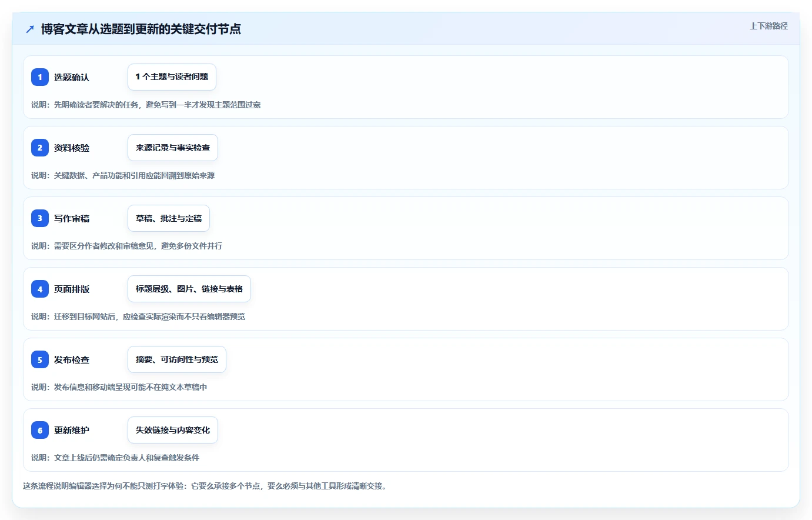The image size is (812, 520).
Task: Click the 页面排版 step label
Action: pos(72,289)
